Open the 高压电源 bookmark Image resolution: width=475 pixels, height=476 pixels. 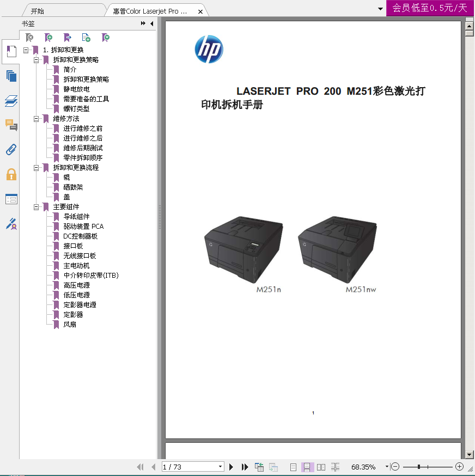tap(77, 285)
